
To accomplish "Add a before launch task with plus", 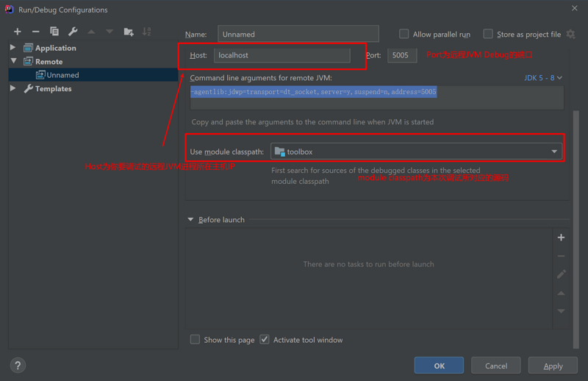I will (561, 238).
